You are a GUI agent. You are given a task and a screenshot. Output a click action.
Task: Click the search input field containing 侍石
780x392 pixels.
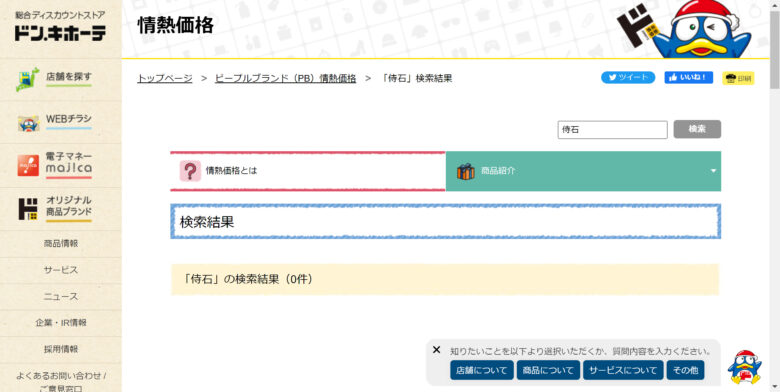pyautogui.click(x=612, y=130)
